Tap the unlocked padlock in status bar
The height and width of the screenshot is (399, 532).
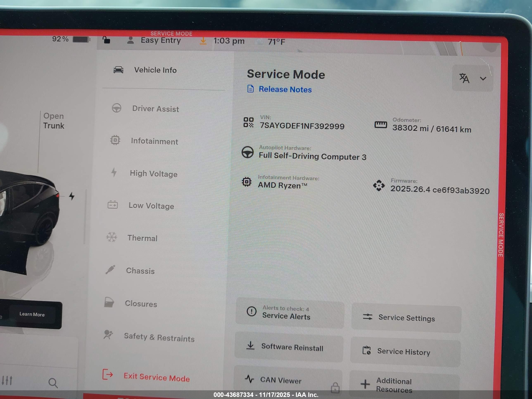tap(106, 40)
